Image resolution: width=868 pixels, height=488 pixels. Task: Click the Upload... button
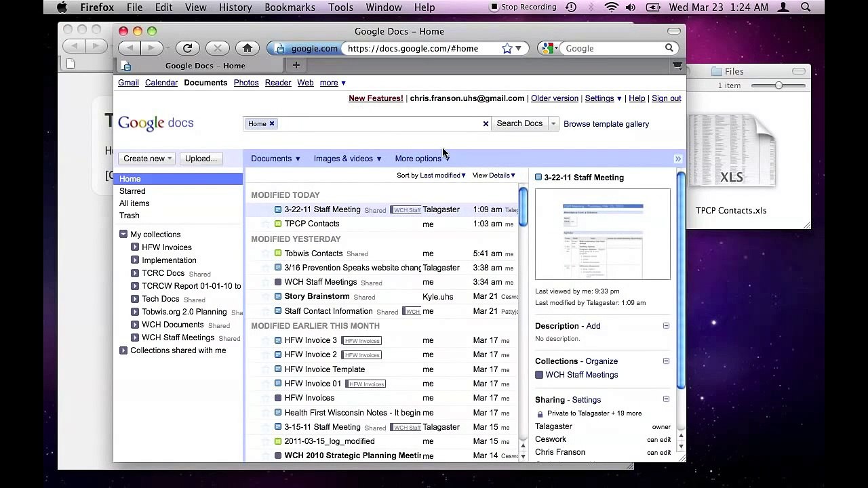tap(201, 159)
